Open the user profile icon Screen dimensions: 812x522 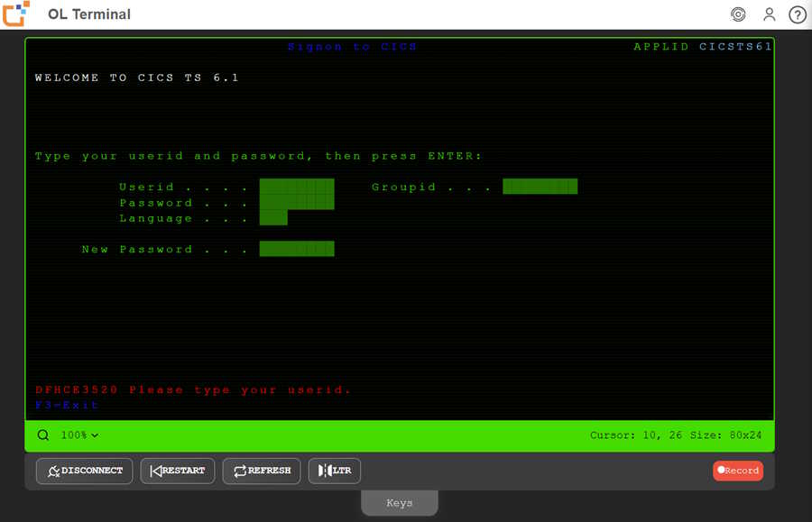pos(769,14)
